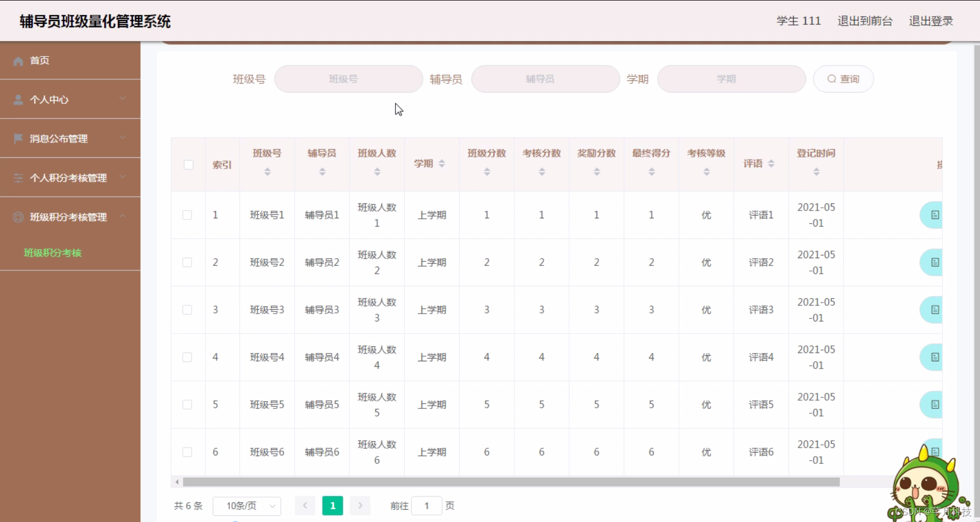Viewport: 980px width, 522px height.
Task: Click the circular icon beside 班级积分考核管理
Action: [x=17, y=217]
